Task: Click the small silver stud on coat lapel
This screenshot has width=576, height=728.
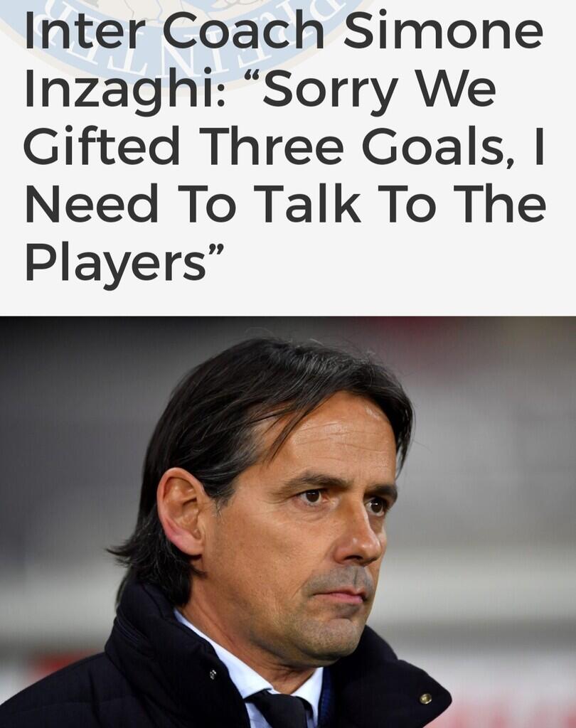Action: [213, 673]
